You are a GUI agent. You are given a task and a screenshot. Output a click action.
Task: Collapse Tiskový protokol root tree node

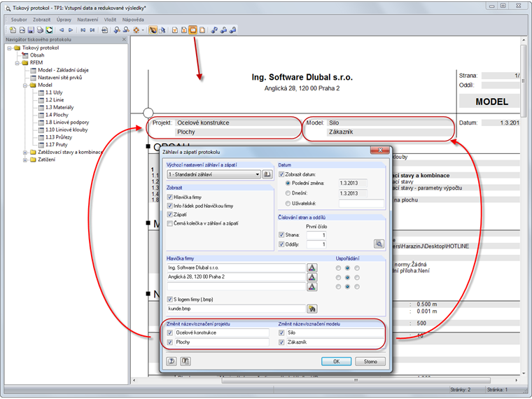click(10, 48)
